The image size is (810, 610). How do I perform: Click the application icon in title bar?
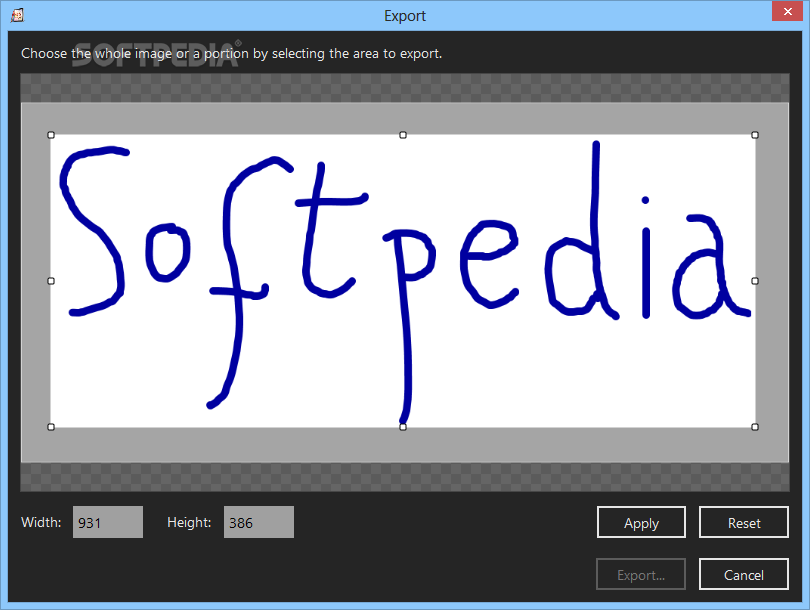[x=17, y=15]
